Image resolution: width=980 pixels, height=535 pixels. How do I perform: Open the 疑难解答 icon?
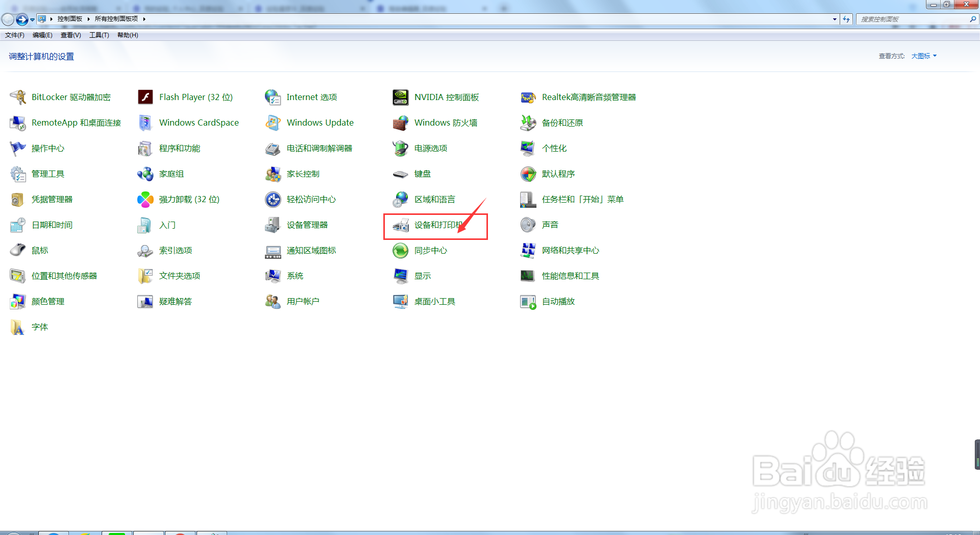click(x=145, y=301)
